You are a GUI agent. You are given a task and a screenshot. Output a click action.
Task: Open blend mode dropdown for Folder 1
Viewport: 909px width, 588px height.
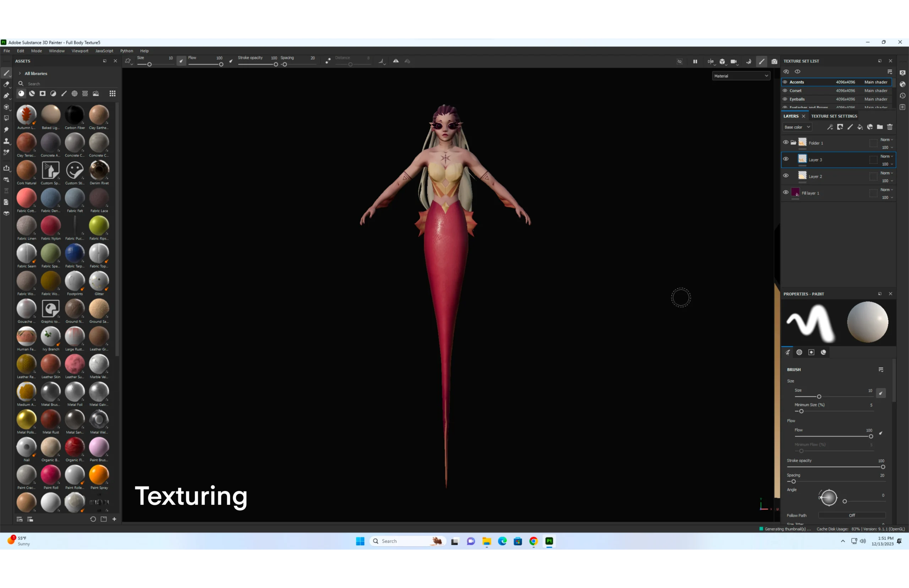[x=887, y=140]
